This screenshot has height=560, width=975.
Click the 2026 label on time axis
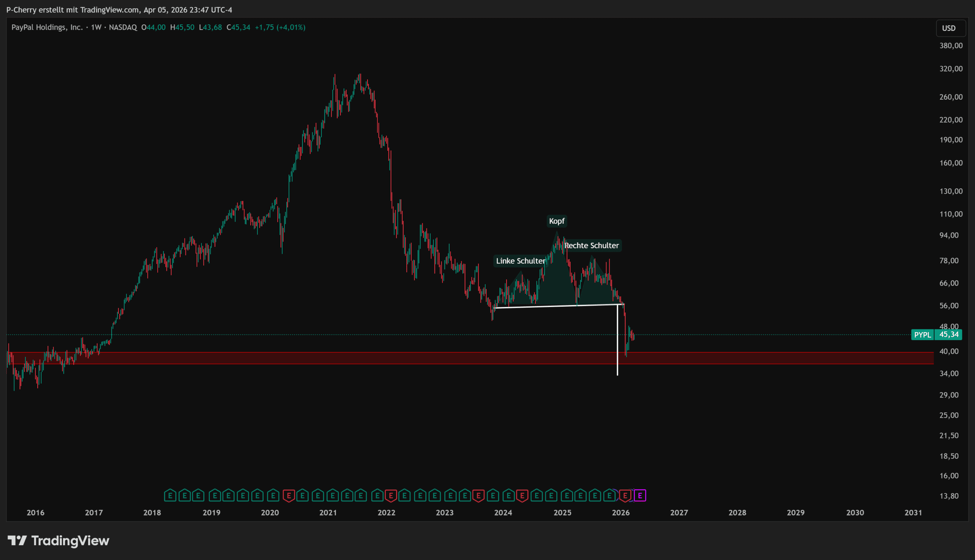point(620,512)
